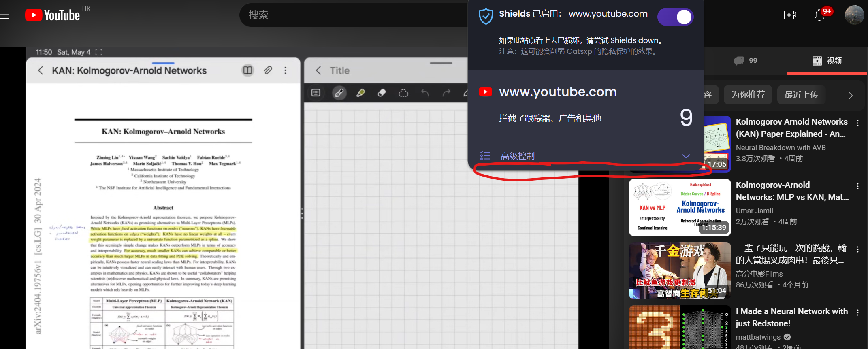
Task: Open the create video icon
Action: coord(790,15)
